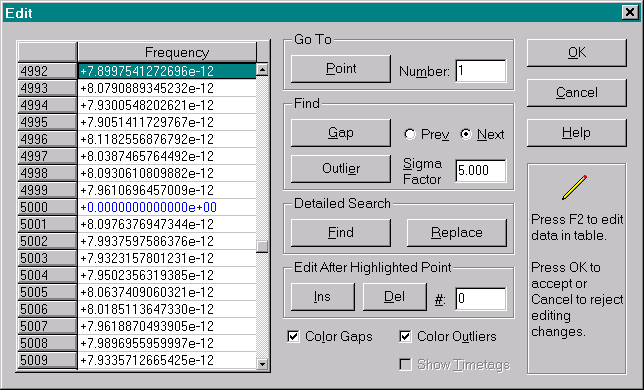Select cell +8.0790889345232e-12
The width and height of the screenshot is (644, 390).
[167, 88]
